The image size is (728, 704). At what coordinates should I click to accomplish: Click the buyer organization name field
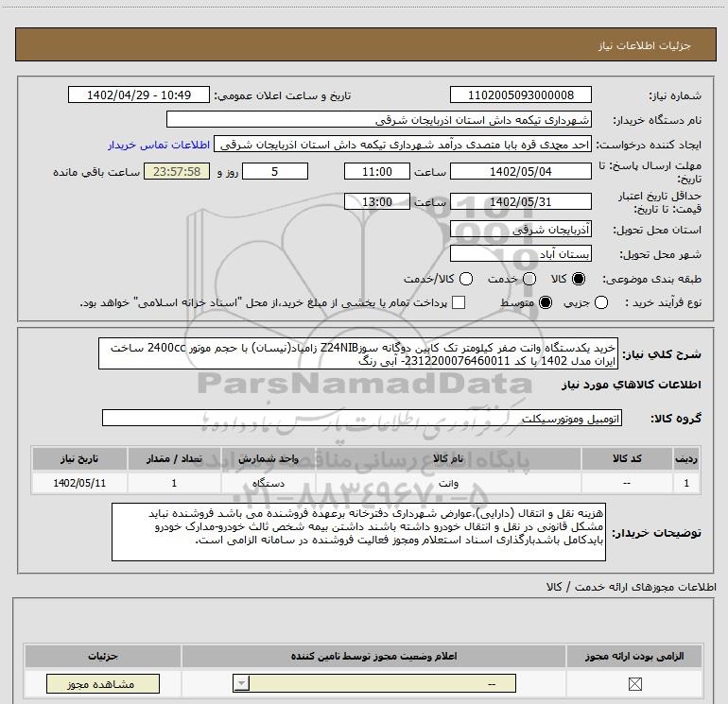pos(379,119)
